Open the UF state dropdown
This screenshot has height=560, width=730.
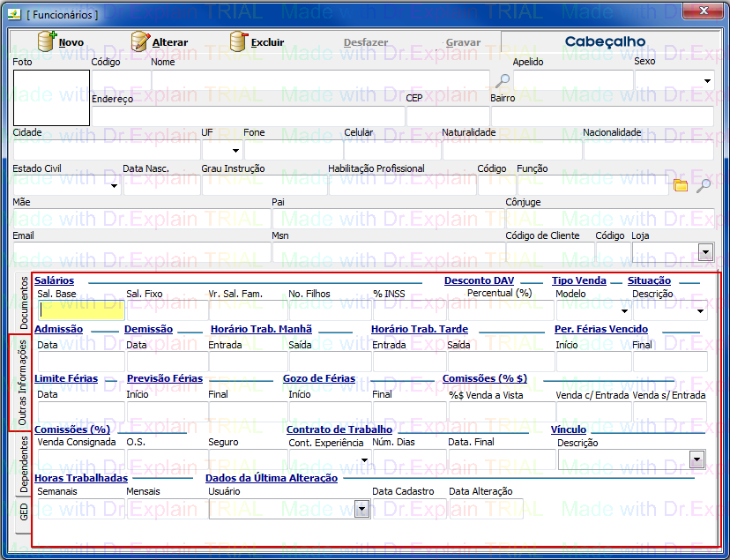pyautogui.click(x=234, y=151)
